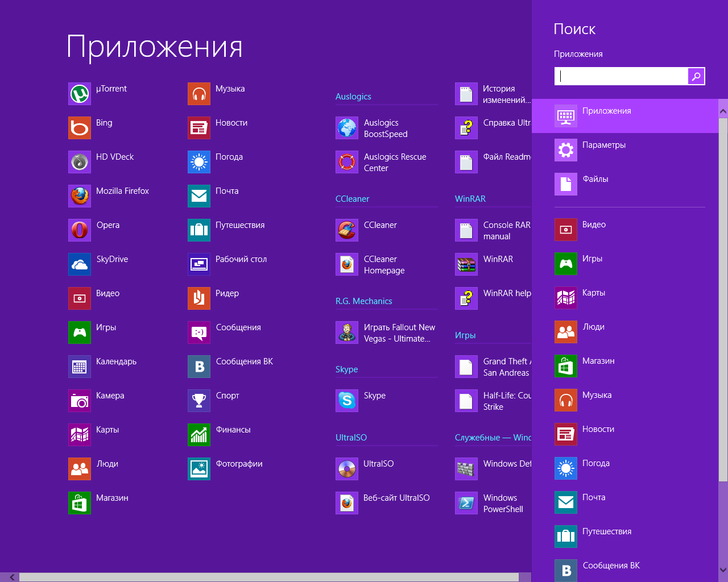Viewport: 728px width, 582px height.
Task: Launch UltraISO from the apps list
Action: pos(347,469)
